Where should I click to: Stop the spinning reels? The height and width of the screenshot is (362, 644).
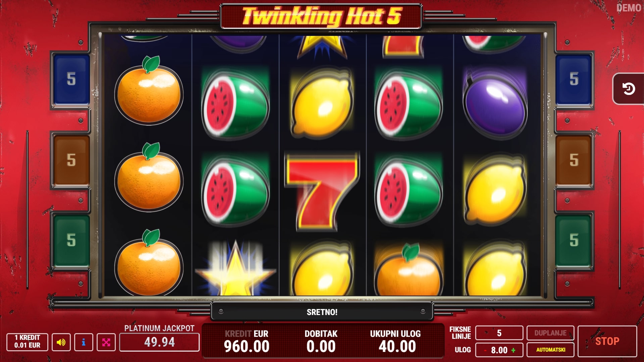pyautogui.click(x=607, y=341)
